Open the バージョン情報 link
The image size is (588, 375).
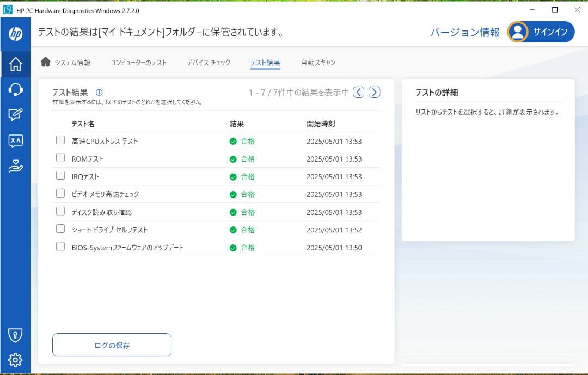pos(465,32)
